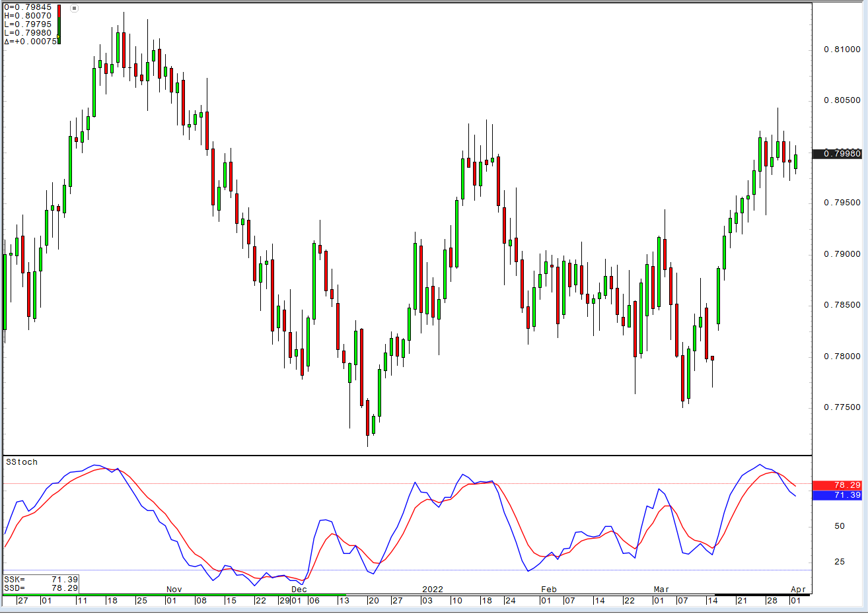868x614 pixels.
Task: Click the Apr month label on the time axis
Action: coord(798,590)
